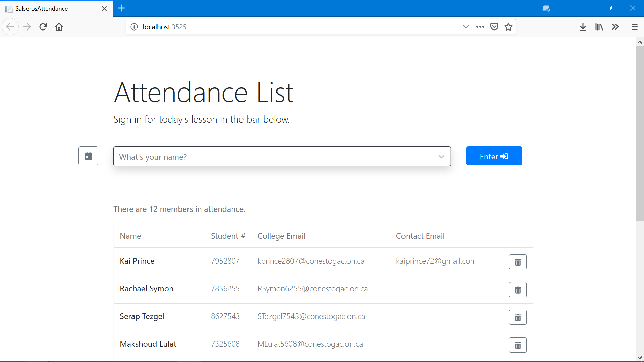
Task: Click the scrollbar down arrow
Action: pos(640,358)
